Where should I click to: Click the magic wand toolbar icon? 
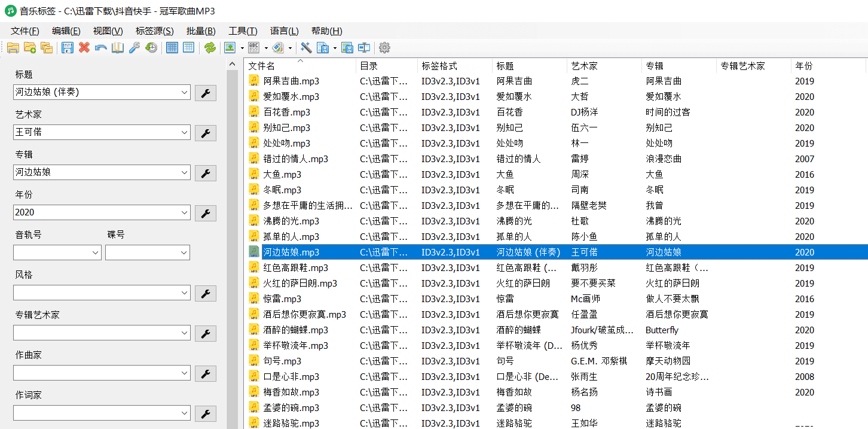[306, 48]
